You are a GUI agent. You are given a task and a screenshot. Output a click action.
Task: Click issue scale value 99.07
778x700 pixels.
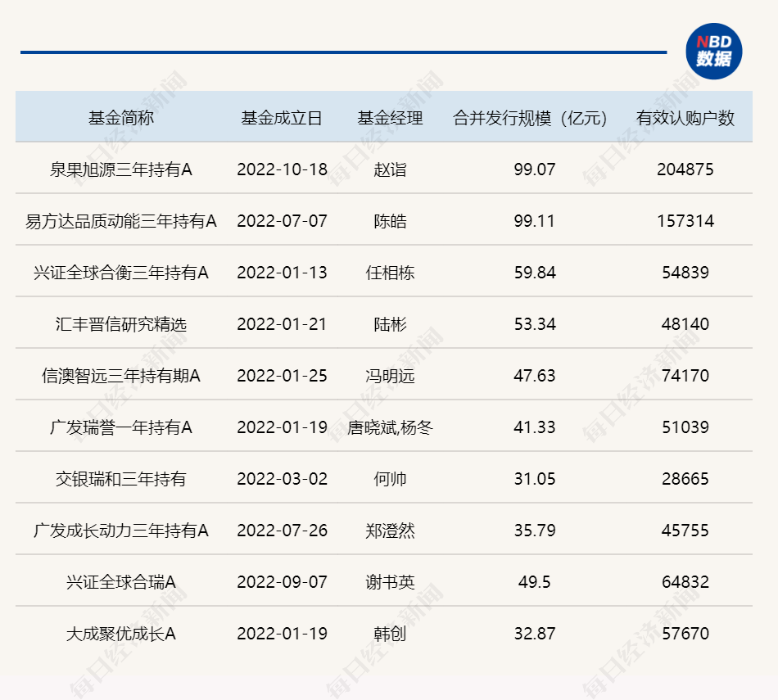click(x=535, y=169)
